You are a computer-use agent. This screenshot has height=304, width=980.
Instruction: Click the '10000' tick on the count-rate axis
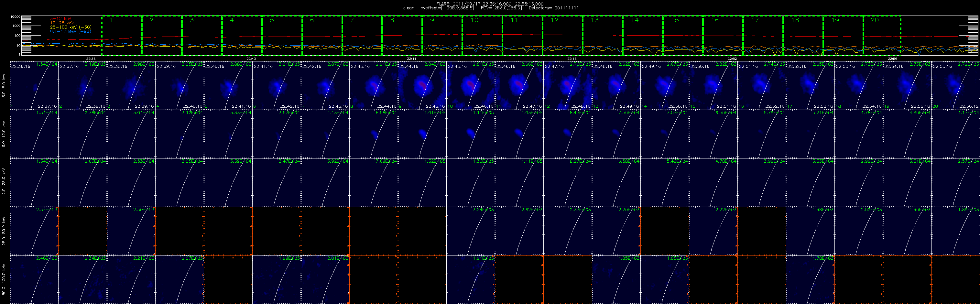click(15, 17)
